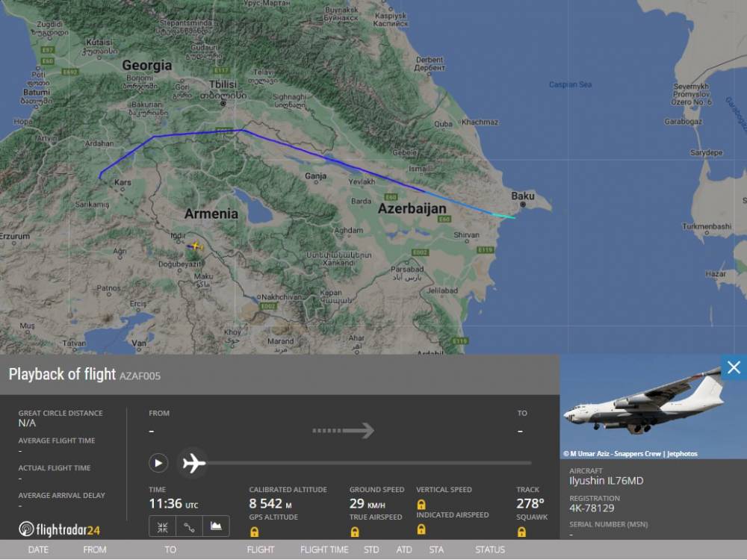747x560 pixels.
Task: Toggle the route path icon button
Action: coord(189,526)
